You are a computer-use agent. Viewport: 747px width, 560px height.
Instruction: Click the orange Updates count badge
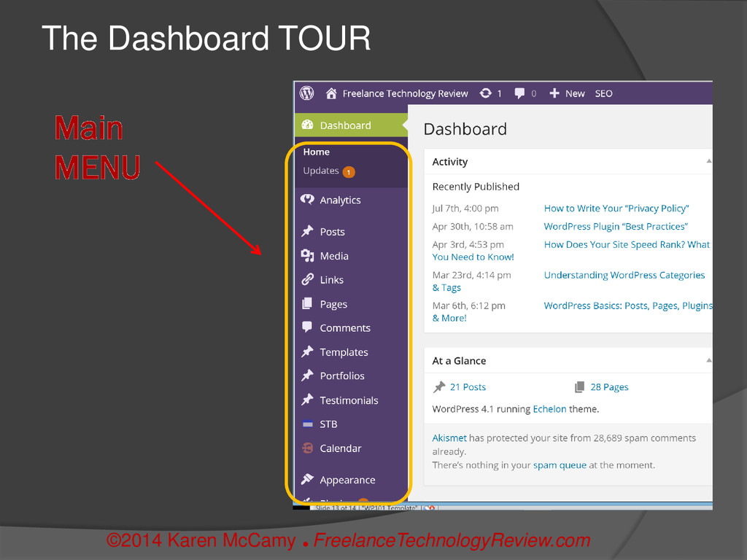(349, 172)
